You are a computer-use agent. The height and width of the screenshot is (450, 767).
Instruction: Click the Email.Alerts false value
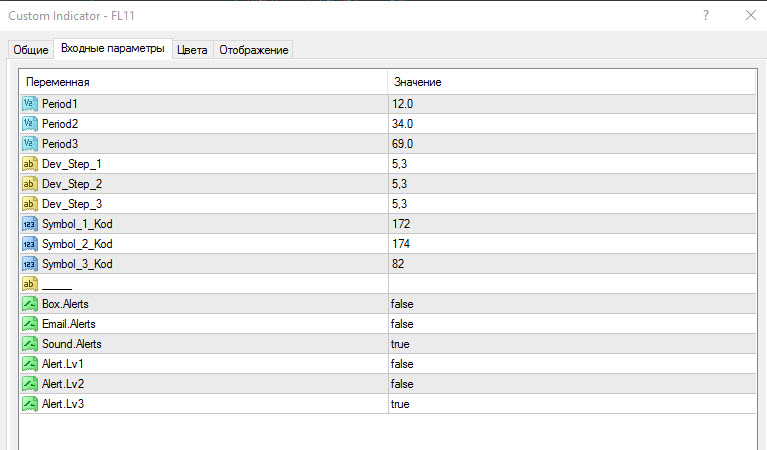tap(402, 324)
